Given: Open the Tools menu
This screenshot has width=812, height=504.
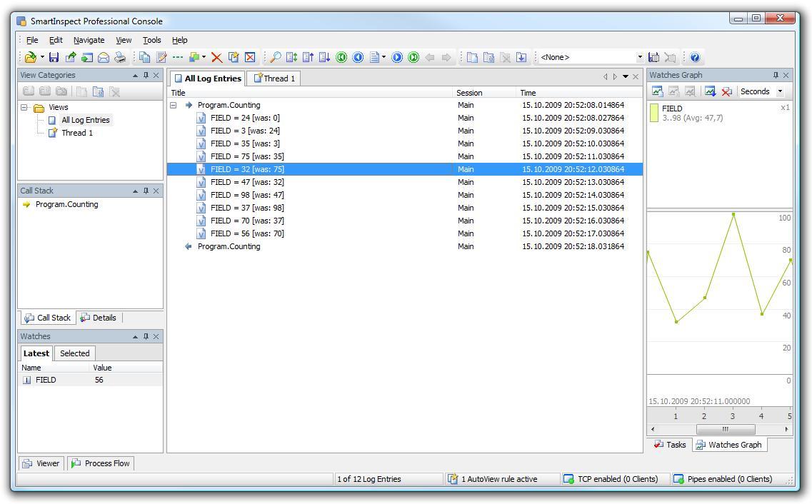Looking at the screenshot, I should coord(151,40).
